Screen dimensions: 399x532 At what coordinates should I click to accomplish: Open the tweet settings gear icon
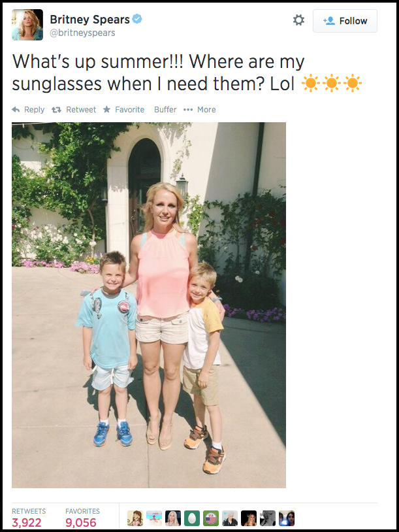[x=298, y=20]
